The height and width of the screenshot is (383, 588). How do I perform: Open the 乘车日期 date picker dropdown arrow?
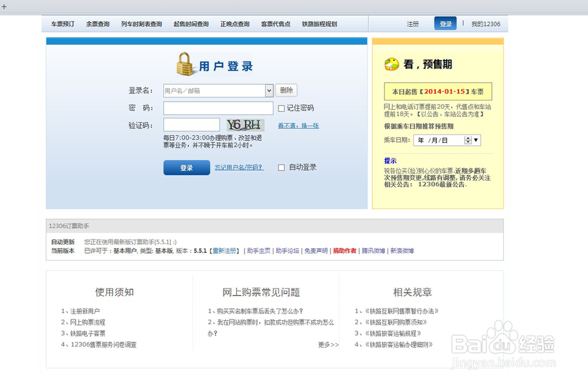point(476,140)
